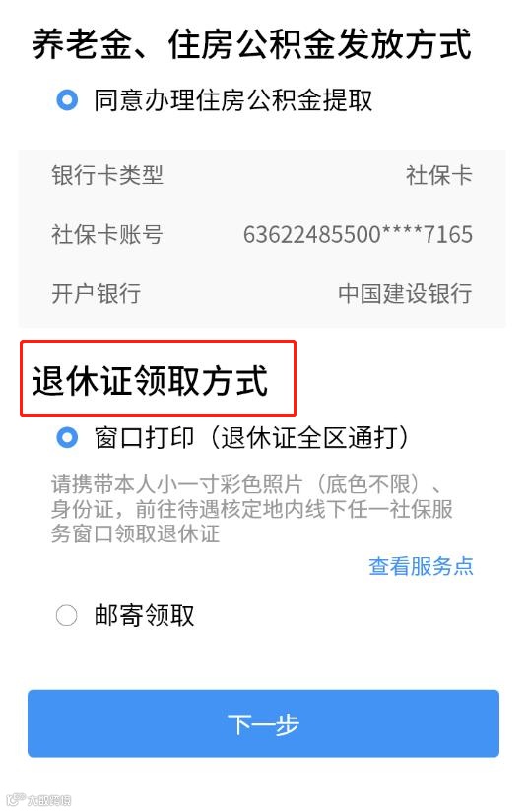Tap the 社保卡 card type value
The width and height of the screenshot is (528, 812).
tap(439, 175)
